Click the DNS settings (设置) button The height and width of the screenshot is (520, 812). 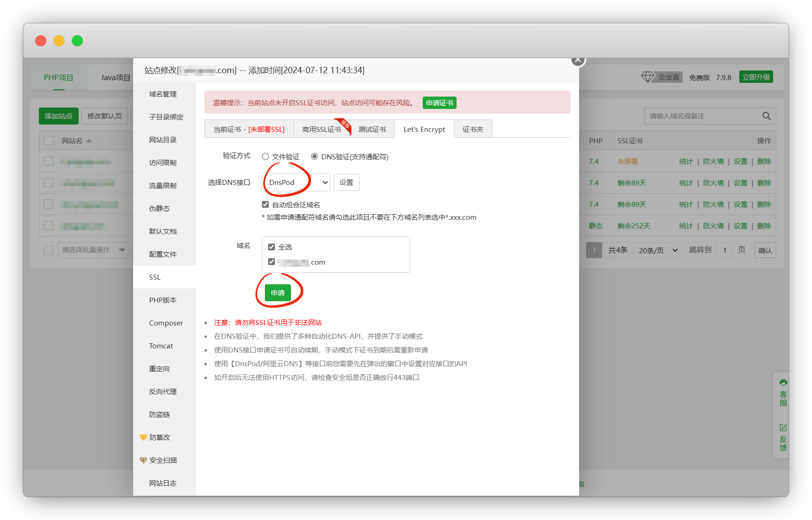pyautogui.click(x=346, y=183)
